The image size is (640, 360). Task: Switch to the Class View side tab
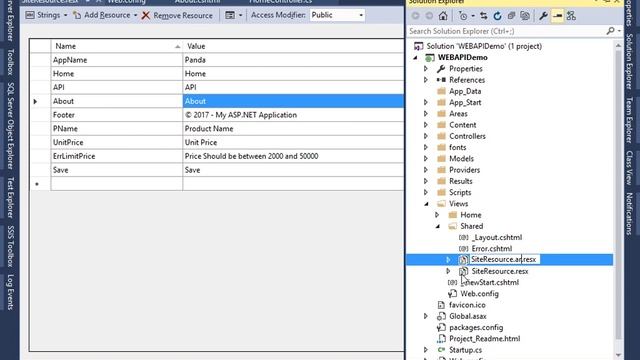click(629, 168)
